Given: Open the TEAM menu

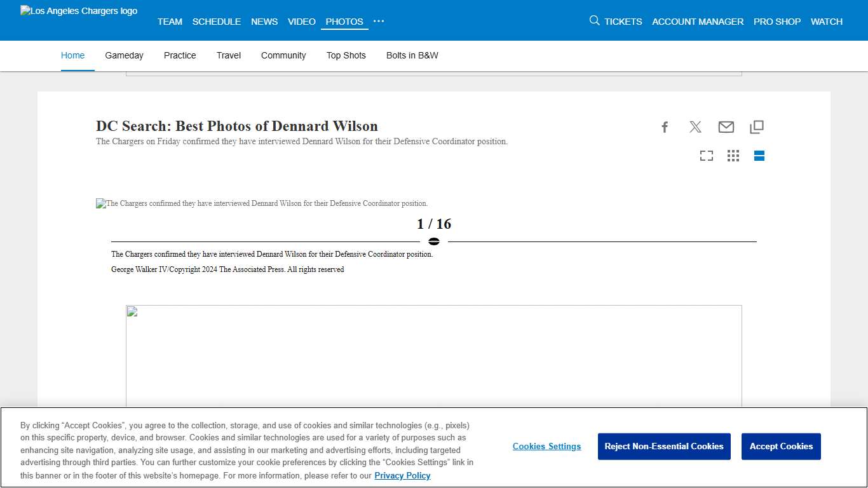Looking at the screenshot, I should [170, 21].
